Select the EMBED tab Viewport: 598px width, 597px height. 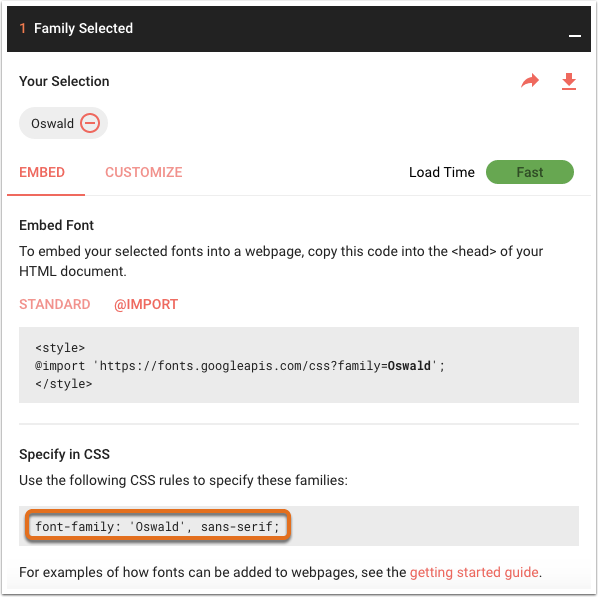42,172
